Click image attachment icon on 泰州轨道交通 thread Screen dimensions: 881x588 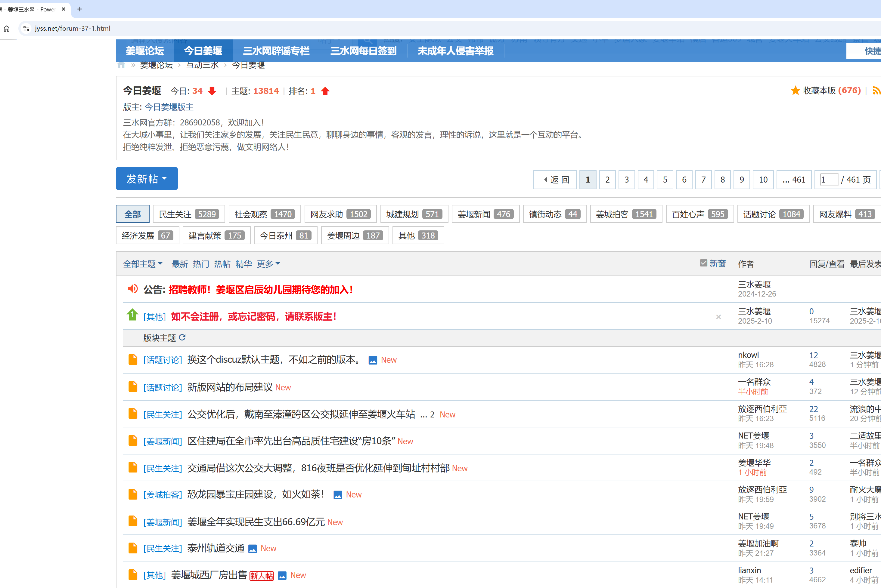(253, 549)
